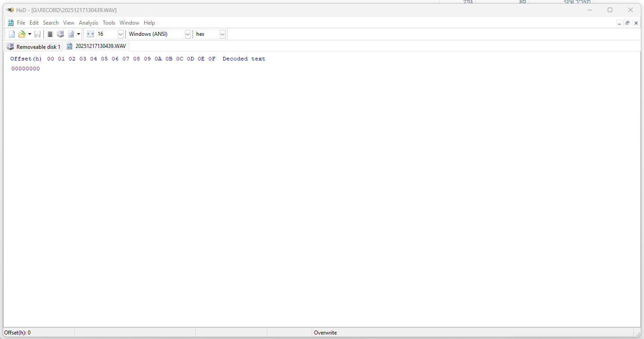The width and height of the screenshot is (644, 339).
Task: Switch to the Removeable disk 1 tab
Action: coord(38,46)
